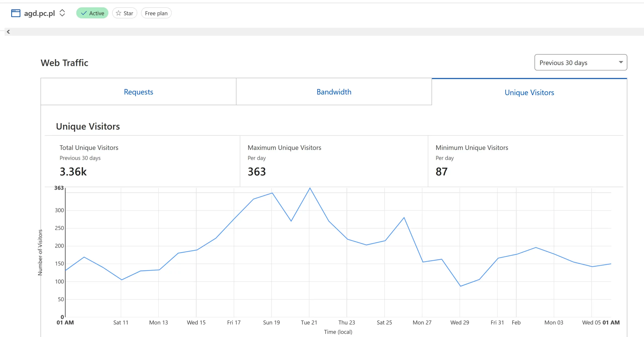Click the dropdown caret in time range selector

(621, 62)
